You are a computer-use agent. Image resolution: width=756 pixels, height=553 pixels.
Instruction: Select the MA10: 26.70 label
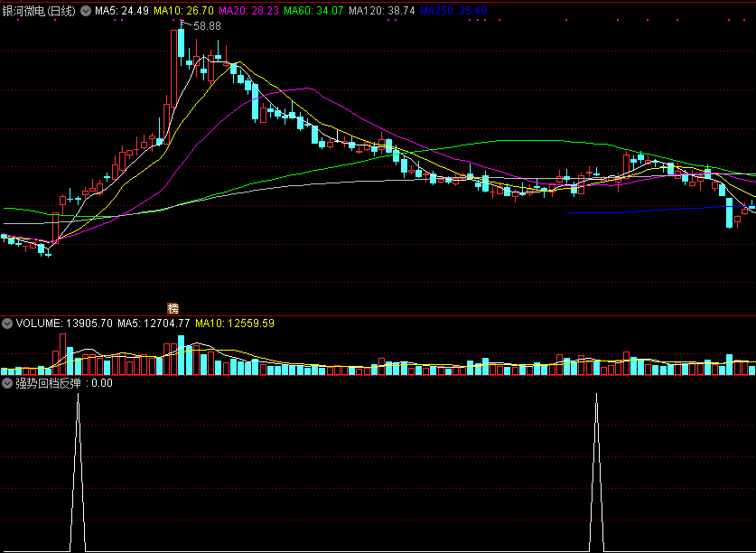point(183,11)
